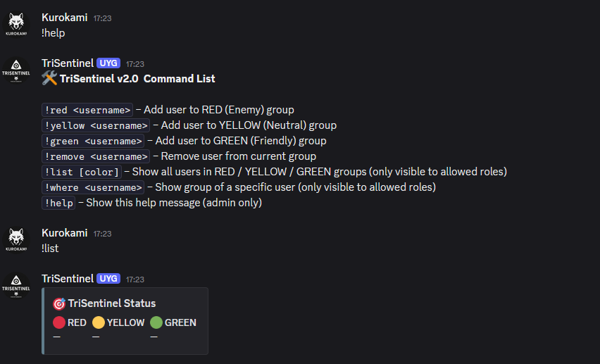Select the green circle emoji beside GREEN
The height and width of the screenshot is (364, 600).
pyautogui.click(x=156, y=323)
